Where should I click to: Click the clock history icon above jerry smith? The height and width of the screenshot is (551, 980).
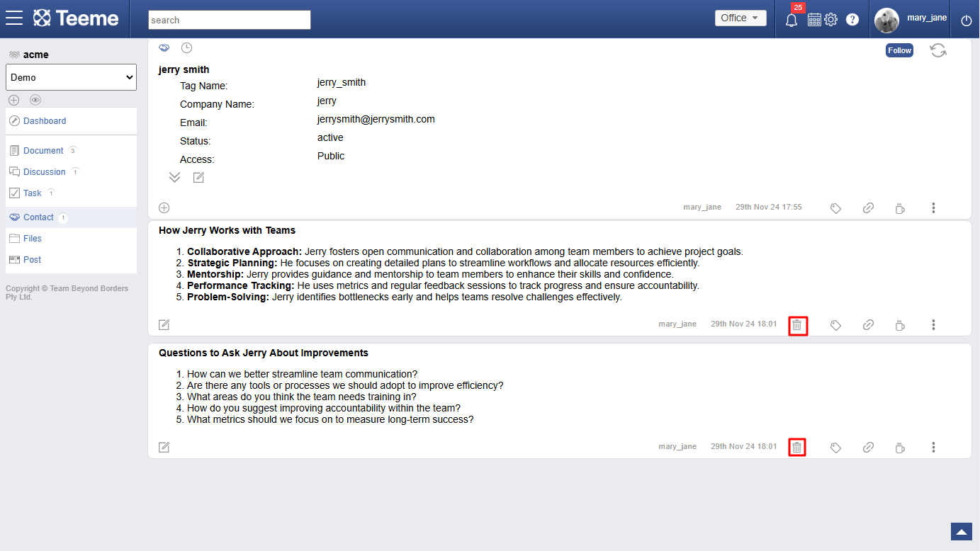(x=186, y=47)
